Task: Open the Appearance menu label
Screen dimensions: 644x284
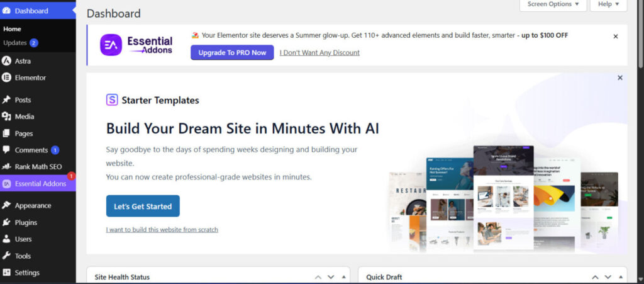Action: click(33, 205)
